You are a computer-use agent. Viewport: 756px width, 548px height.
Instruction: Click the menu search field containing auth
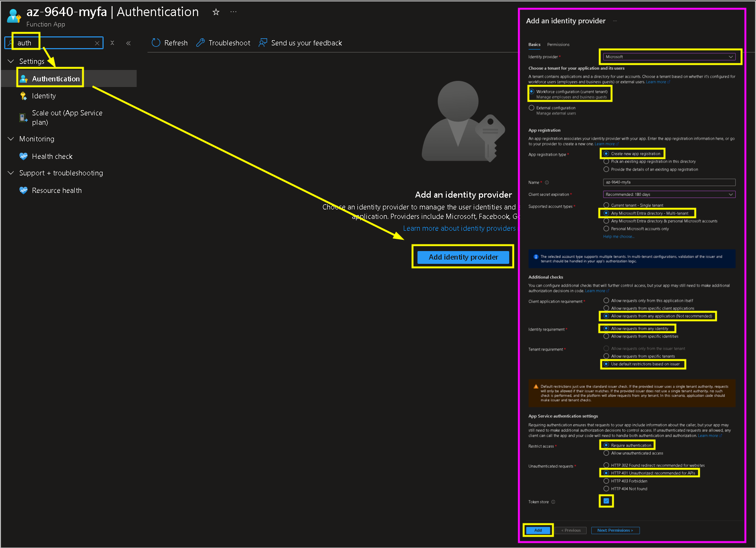(x=54, y=43)
